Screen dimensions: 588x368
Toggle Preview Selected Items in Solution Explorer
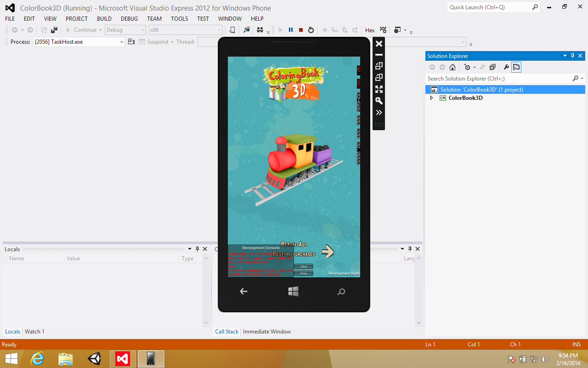(x=516, y=67)
